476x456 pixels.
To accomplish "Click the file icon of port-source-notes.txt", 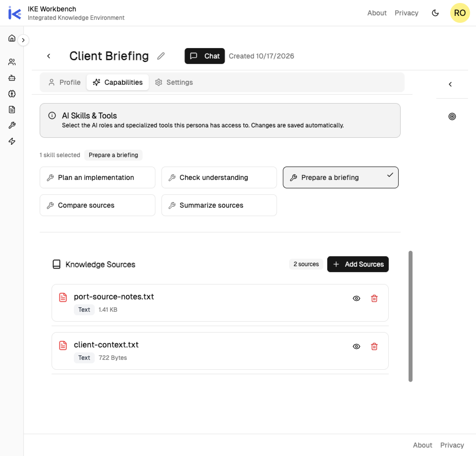I will coord(63,297).
